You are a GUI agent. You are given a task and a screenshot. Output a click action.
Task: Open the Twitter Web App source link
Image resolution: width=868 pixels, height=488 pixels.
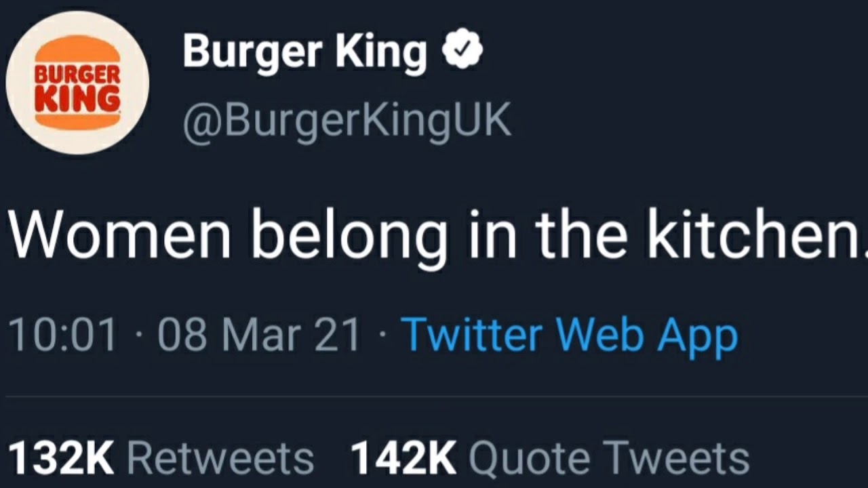[569, 335]
